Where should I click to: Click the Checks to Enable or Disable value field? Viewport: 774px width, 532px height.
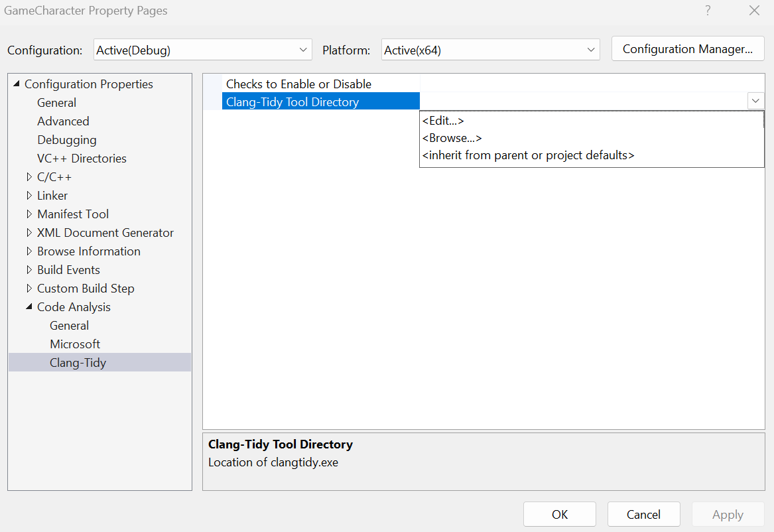[x=592, y=84]
